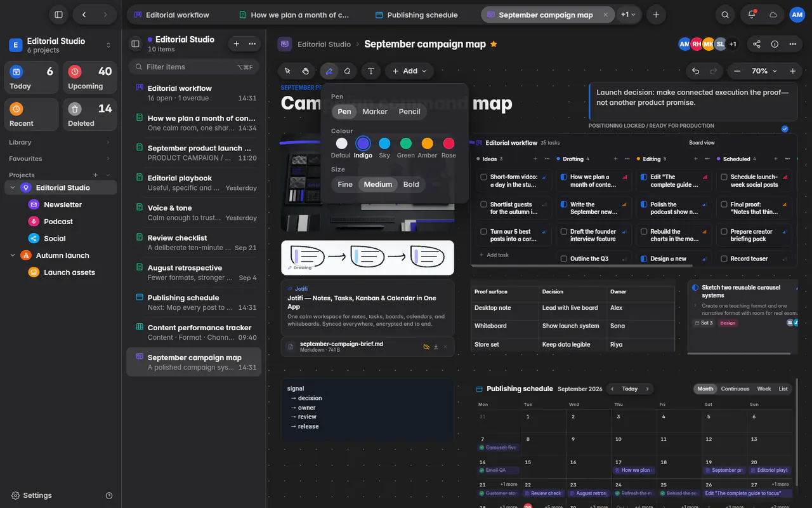Show whiteboard info details

coord(775,44)
